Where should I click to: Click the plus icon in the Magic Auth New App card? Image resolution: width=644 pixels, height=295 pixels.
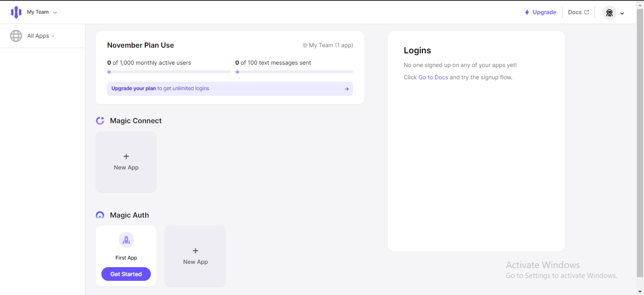tap(196, 251)
